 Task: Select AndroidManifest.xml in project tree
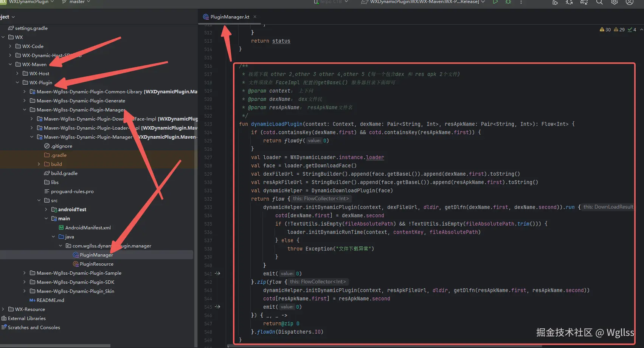pyautogui.click(x=88, y=228)
